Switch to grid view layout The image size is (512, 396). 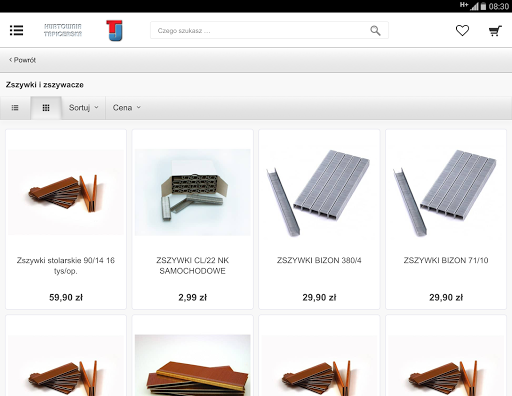(46, 108)
